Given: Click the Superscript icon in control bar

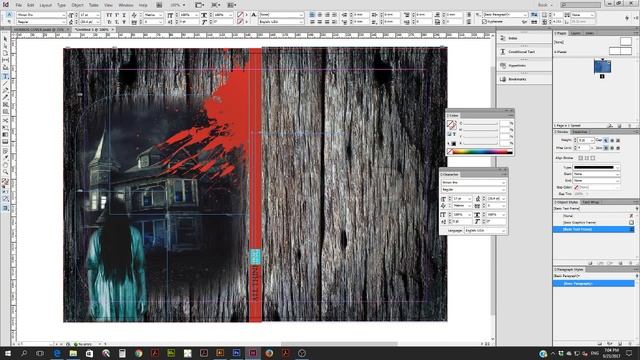Looking at the screenshot, I should click(117, 15).
